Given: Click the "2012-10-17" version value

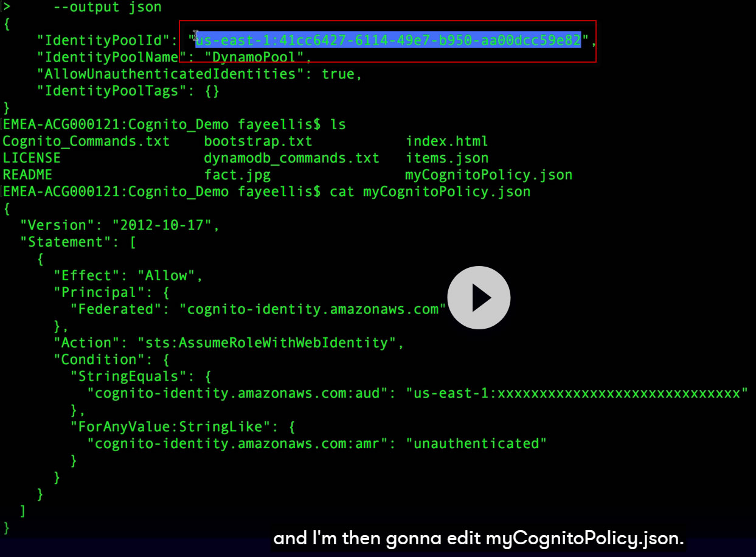Looking at the screenshot, I should 161,225.
